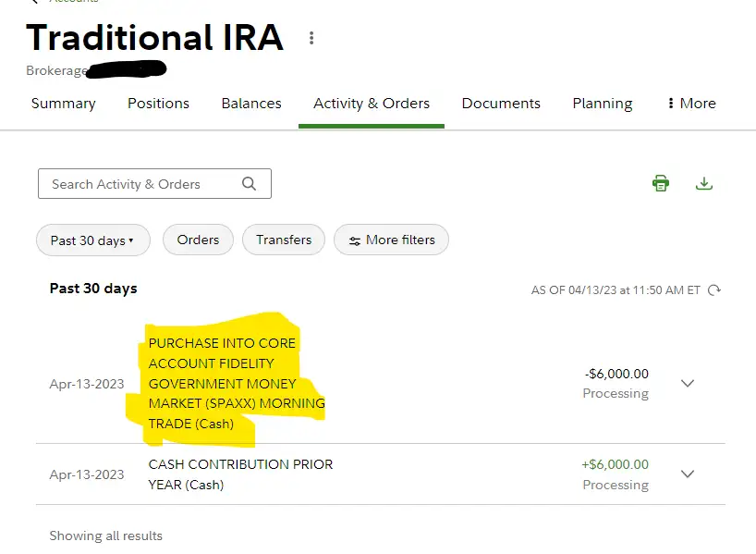Click the download icon
Viewport: 756px width, 554px height.
704,182
